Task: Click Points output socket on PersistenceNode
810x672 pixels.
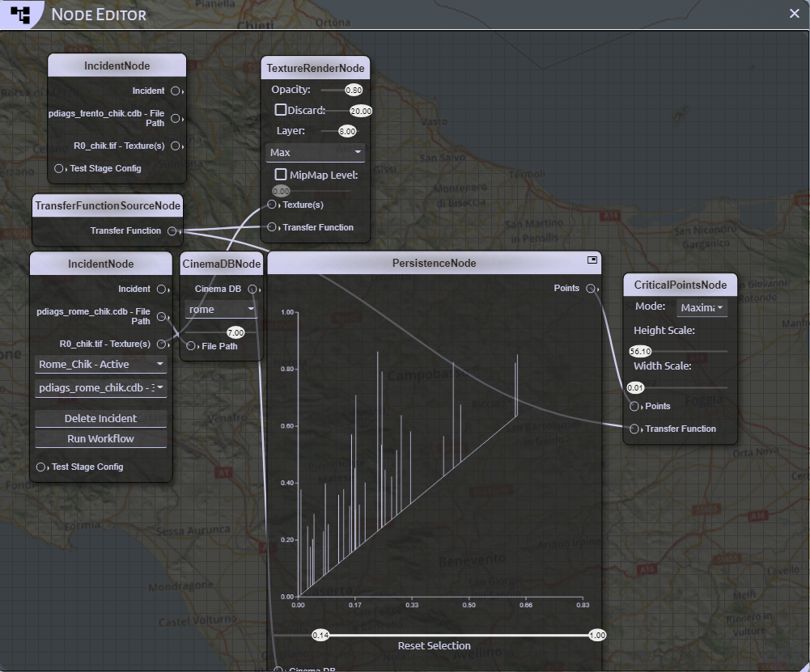Action: (591, 289)
